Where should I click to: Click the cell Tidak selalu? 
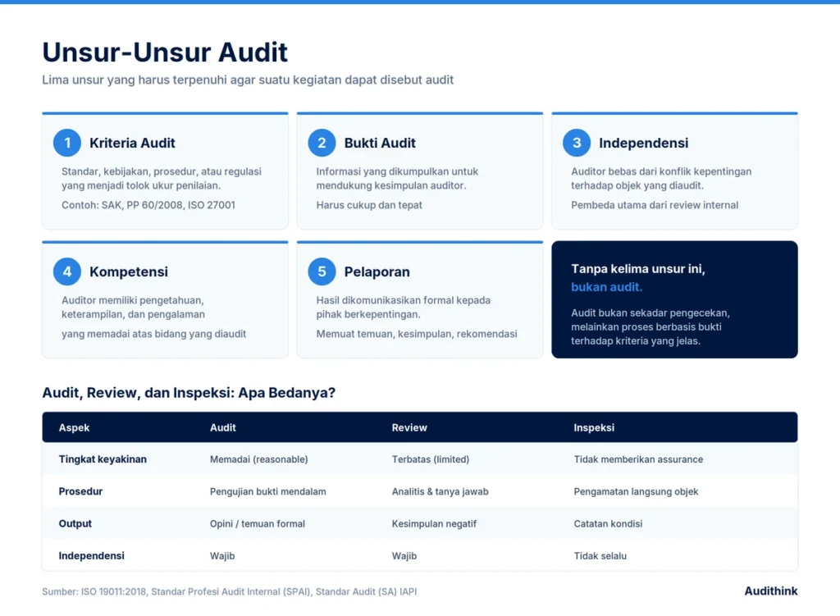coord(600,555)
